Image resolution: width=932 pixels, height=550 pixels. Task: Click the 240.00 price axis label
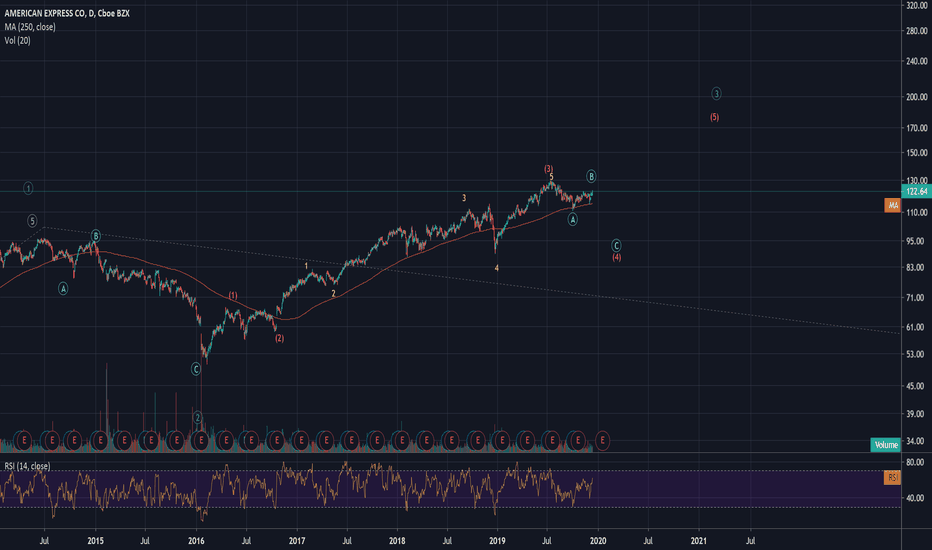point(917,61)
